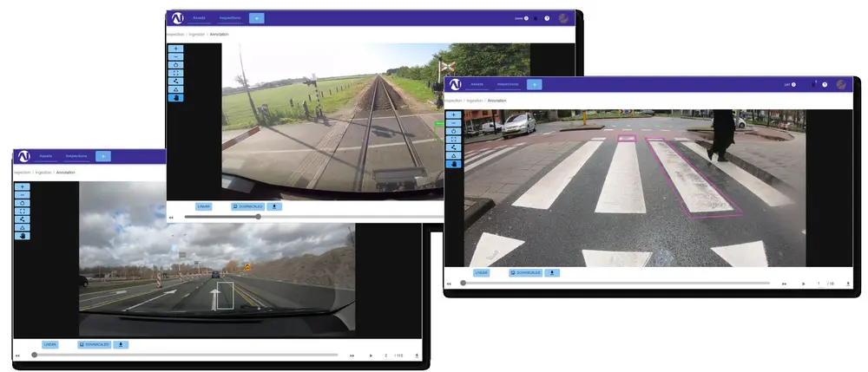The height and width of the screenshot is (372, 868).
Task: Click plus add button in railway header
Action: (257, 18)
